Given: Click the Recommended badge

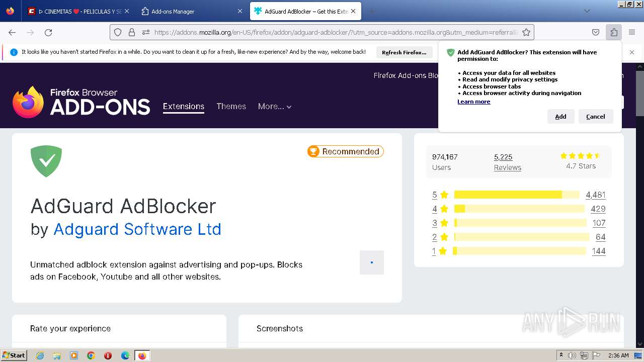Looking at the screenshot, I should click(x=346, y=151).
